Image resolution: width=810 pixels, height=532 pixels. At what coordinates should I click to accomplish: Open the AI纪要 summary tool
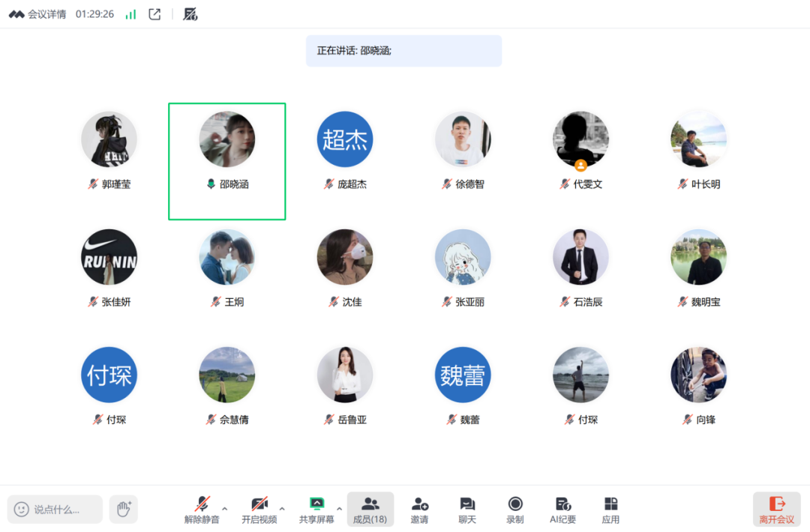(562, 509)
